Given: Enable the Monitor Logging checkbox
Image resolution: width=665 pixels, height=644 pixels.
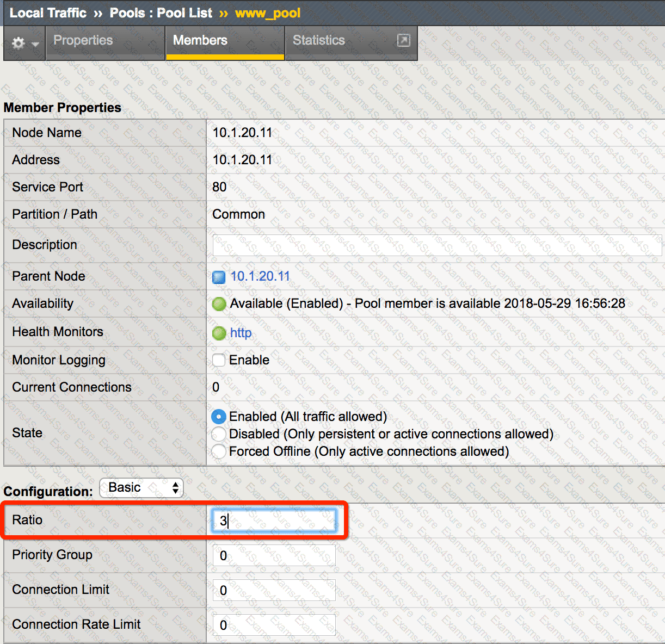Looking at the screenshot, I should click(219, 360).
